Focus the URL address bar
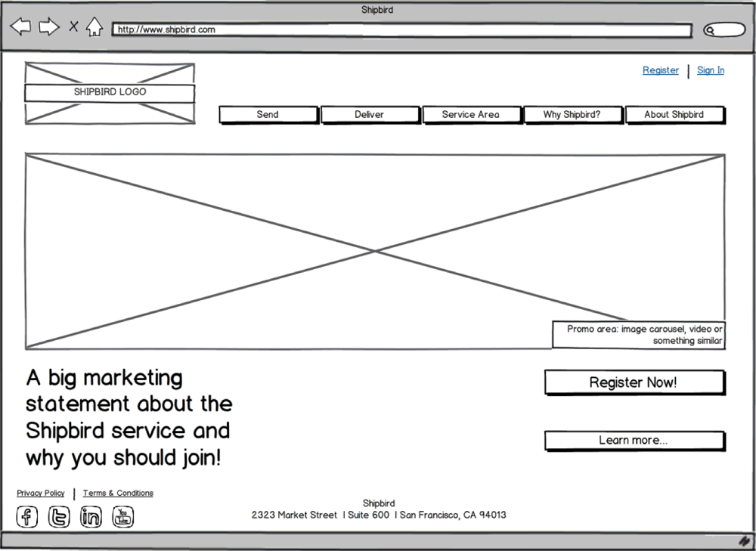Screen dimensions: 756x551 401,30
